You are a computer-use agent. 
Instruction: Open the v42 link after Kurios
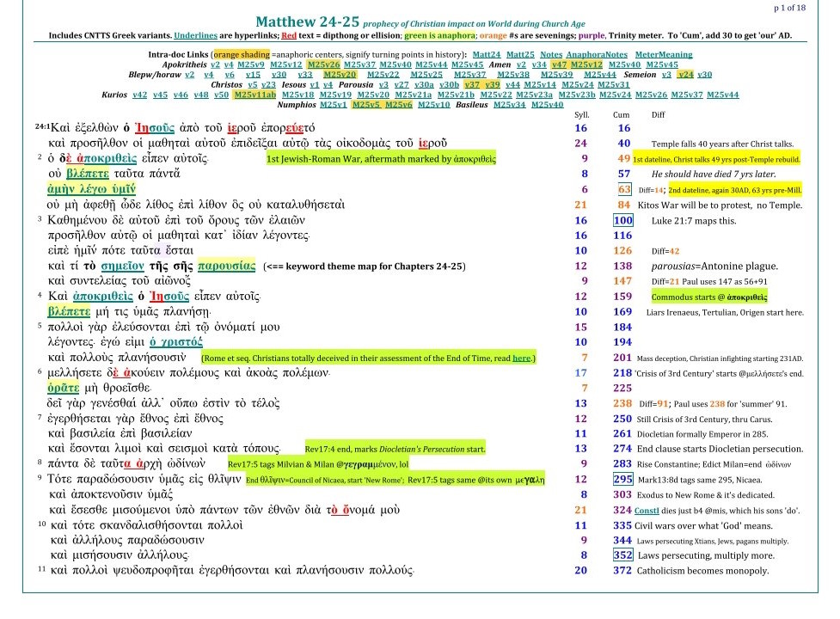pyautogui.click(x=140, y=95)
